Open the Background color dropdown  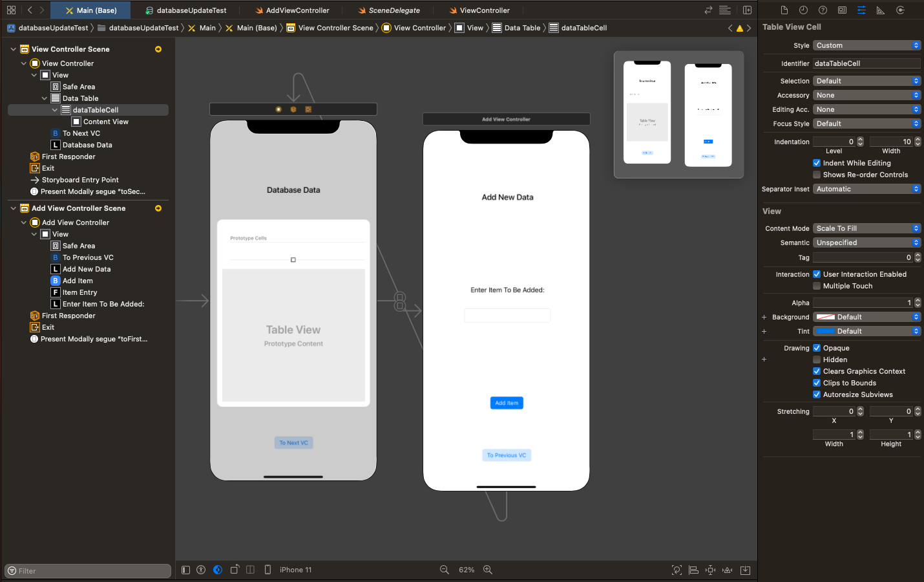866,317
